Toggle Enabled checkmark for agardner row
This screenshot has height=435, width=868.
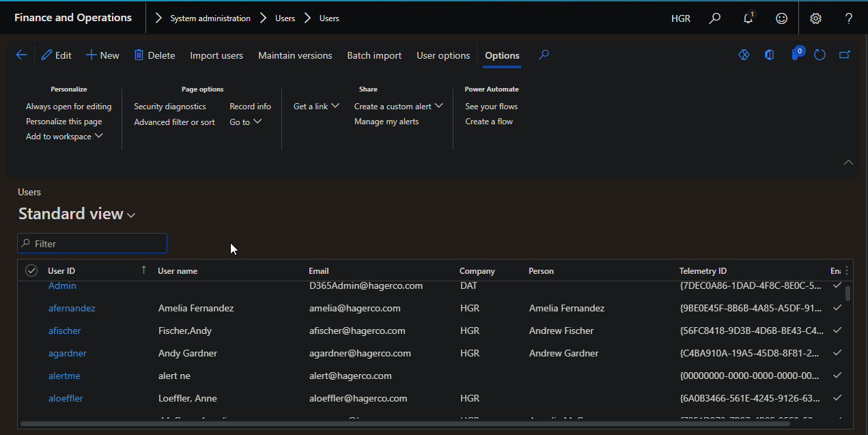[837, 353]
